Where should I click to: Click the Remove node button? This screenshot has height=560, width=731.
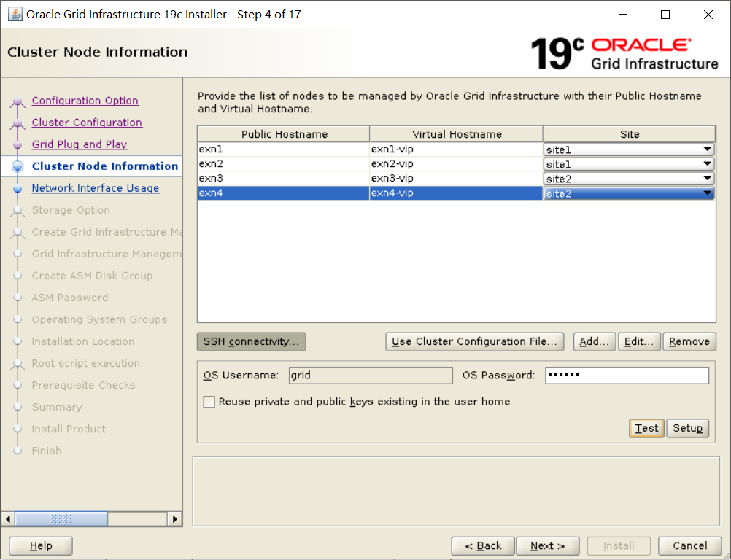pyautogui.click(x=689, y=341)
